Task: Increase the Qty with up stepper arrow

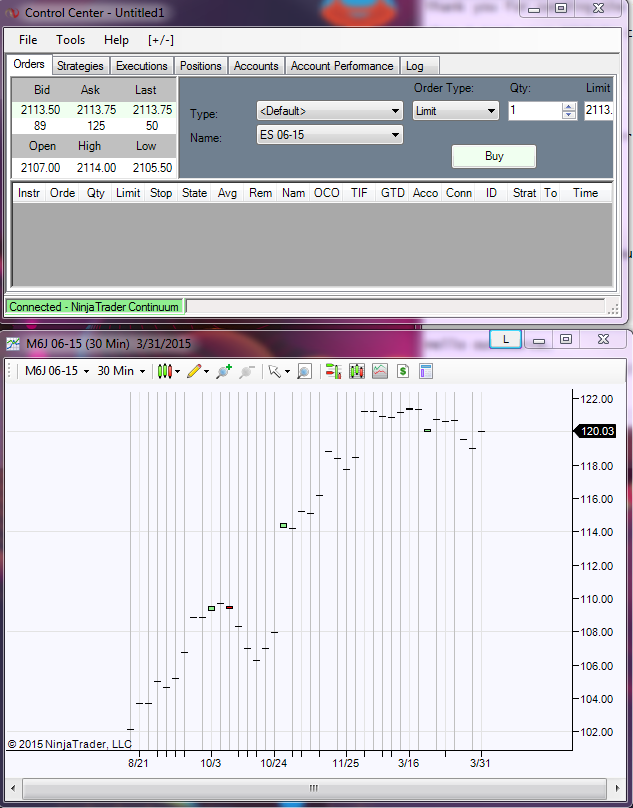Action: (x=569, y=107)
